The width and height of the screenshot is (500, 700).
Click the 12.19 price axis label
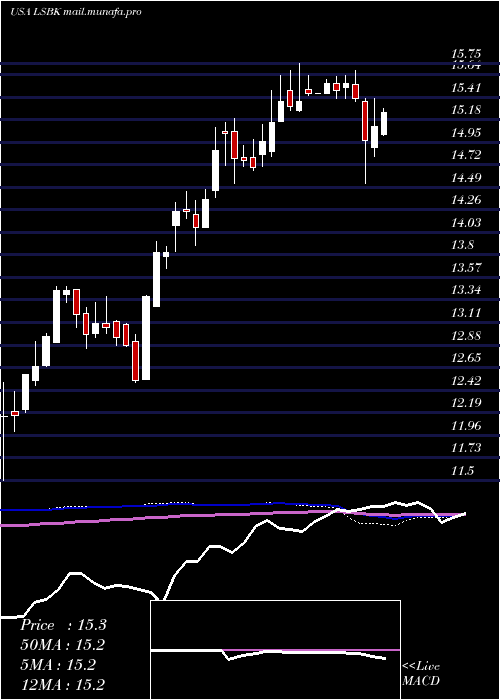tap(466, 403)
